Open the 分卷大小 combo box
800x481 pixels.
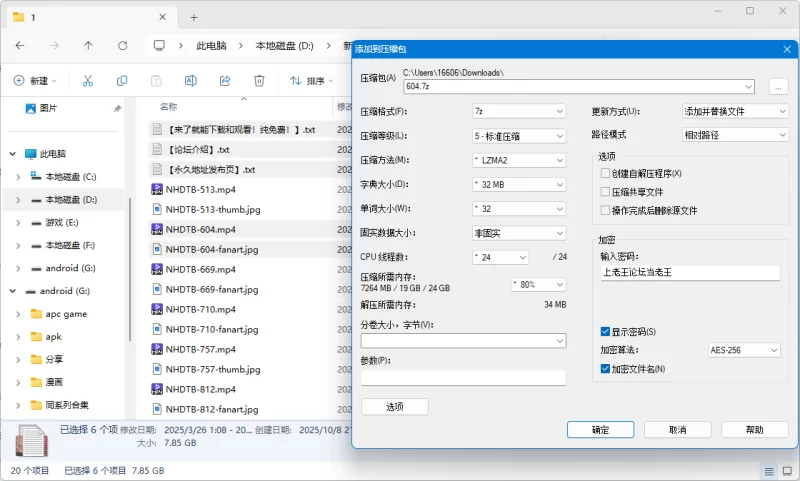coord(463,341)
